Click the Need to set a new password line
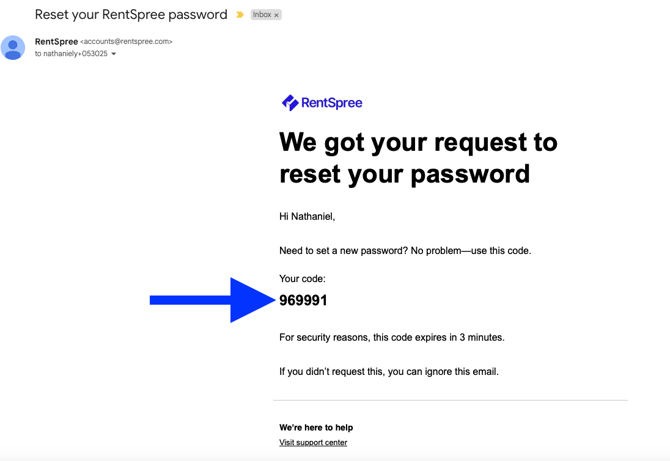This screenshot has height=461, width=670. [405, 251]
